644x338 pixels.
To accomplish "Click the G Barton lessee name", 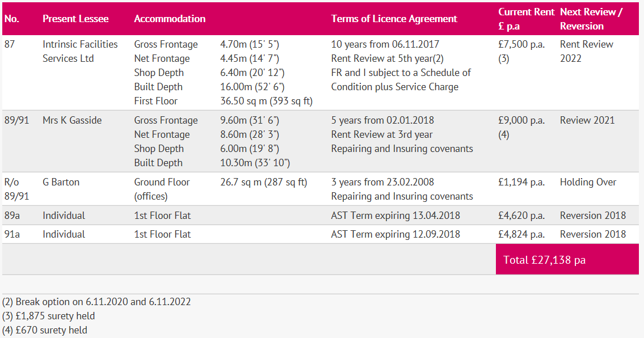I will (x=61, y=182).
